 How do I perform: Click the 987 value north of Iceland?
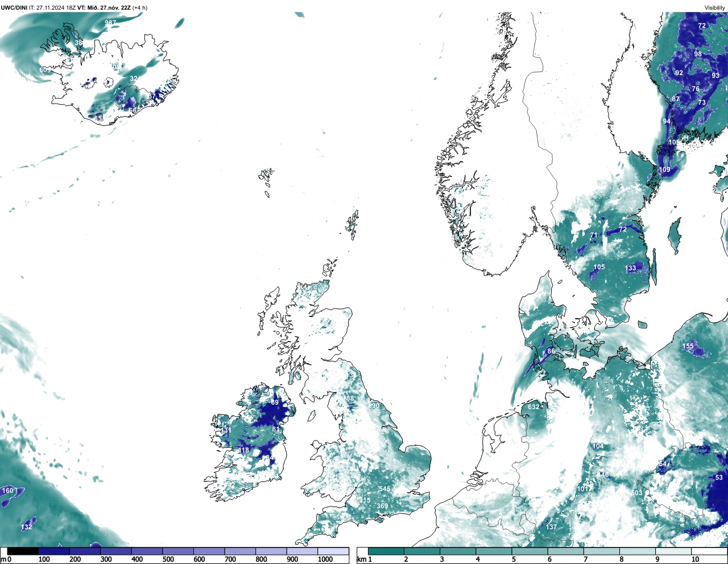(x=110, y=23)
